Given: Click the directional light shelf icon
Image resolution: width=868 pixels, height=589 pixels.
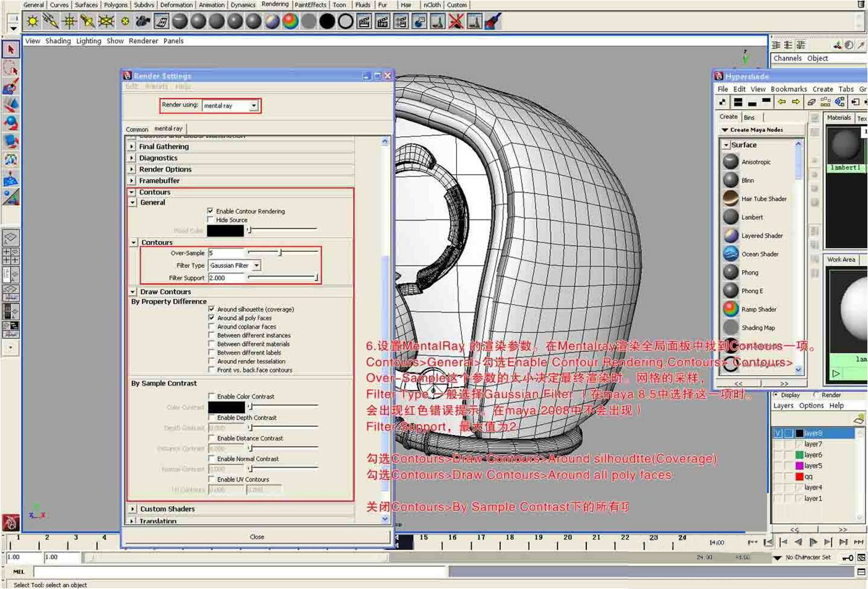Looking at the screenshot, I should coord(51,22).
